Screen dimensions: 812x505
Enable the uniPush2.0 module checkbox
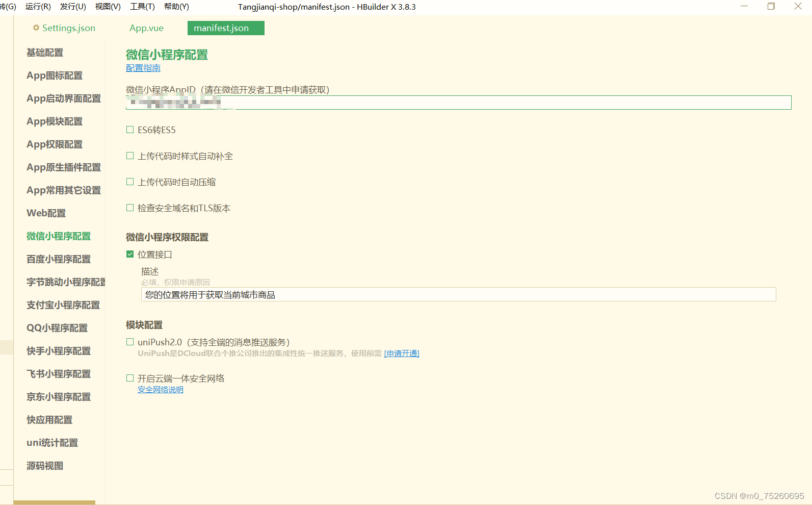click(130, 342)
